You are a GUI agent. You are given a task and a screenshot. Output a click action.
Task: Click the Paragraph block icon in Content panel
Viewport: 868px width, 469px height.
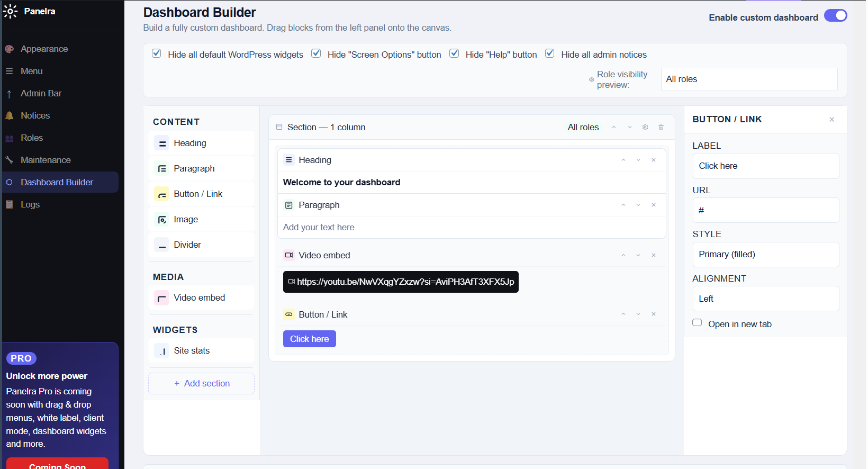[x=161, y=168]
